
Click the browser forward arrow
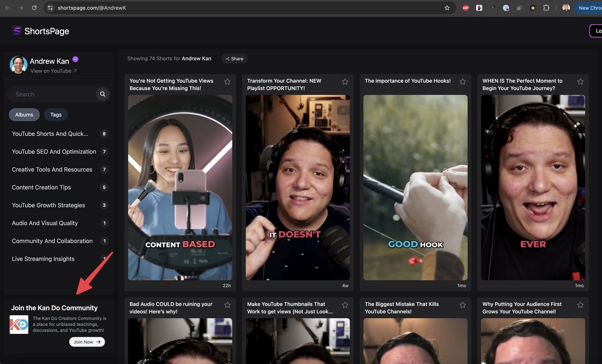pos(21,8)
